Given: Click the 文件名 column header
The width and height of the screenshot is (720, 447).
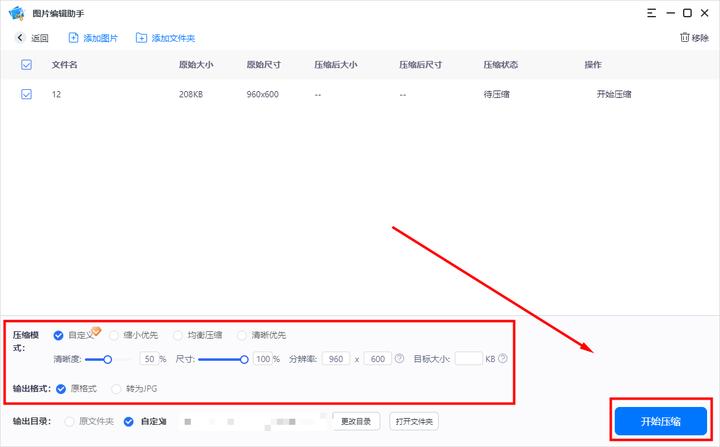Looking at the screenshot, I should (65, 65).
